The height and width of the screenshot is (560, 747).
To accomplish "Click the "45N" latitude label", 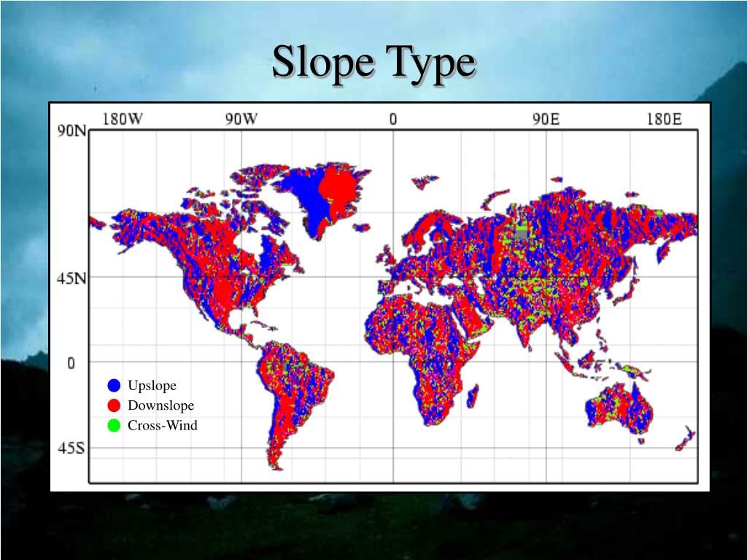I will point(72,278).
